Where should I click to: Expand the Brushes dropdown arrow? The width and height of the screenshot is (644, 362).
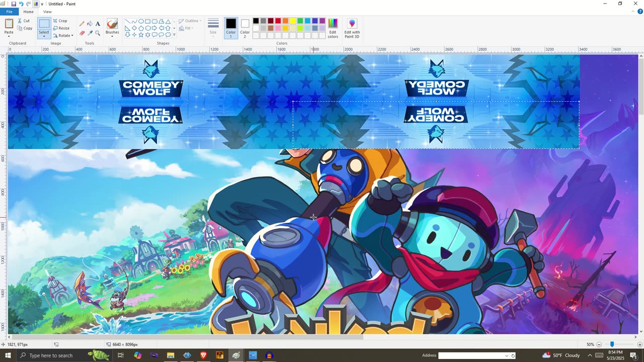(112, 37)
